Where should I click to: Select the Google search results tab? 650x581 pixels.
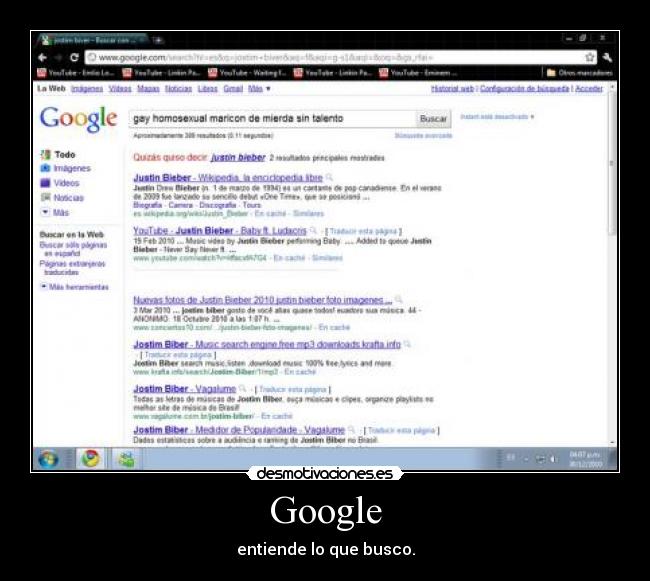point(92,40)
